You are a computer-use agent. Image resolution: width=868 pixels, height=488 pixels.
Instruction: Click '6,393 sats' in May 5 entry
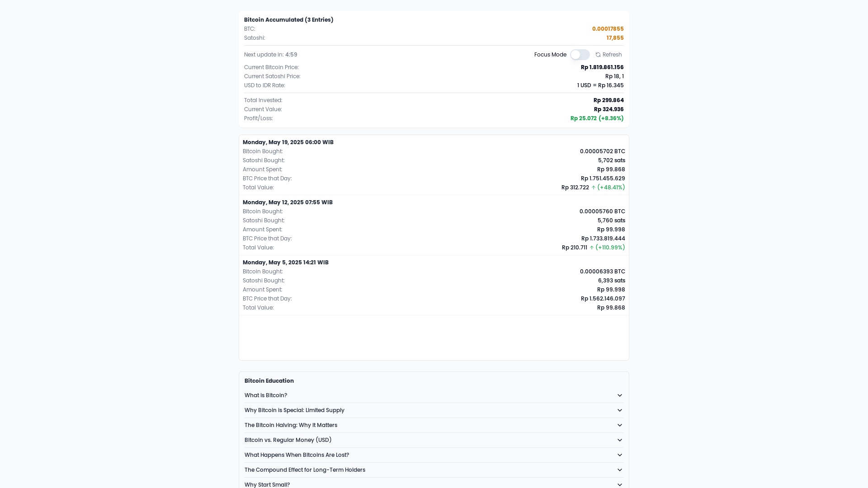point(612,281)
